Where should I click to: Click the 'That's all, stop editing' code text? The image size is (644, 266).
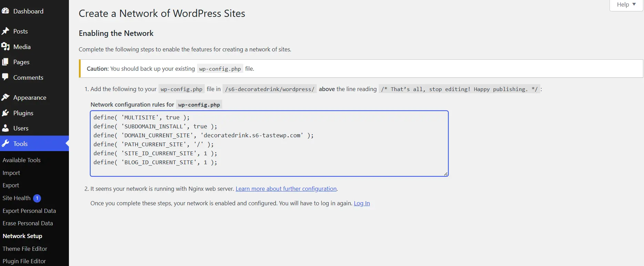459,89
